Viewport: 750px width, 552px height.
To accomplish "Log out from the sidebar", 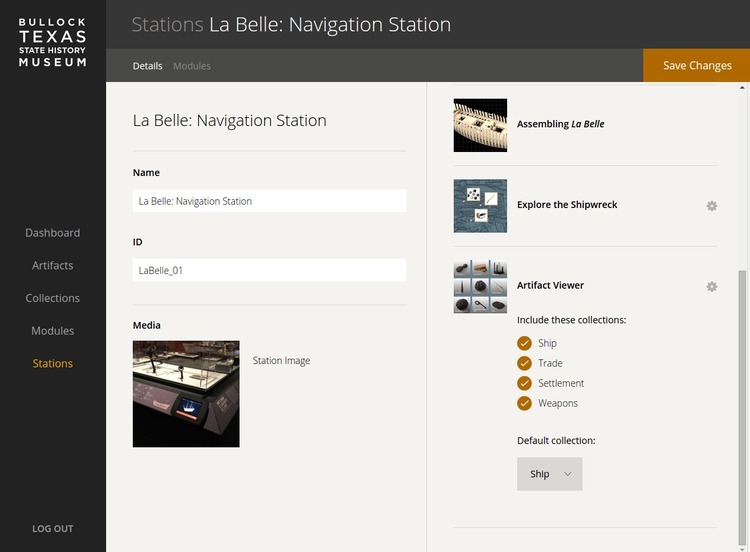I will coord(53,529).
